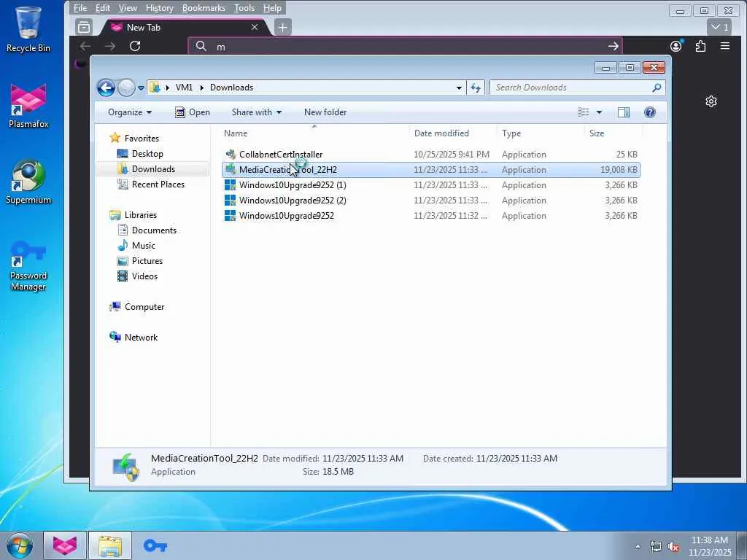
Task: Expand address bar previous locations dropdown
Action: [x=459, y=87]
